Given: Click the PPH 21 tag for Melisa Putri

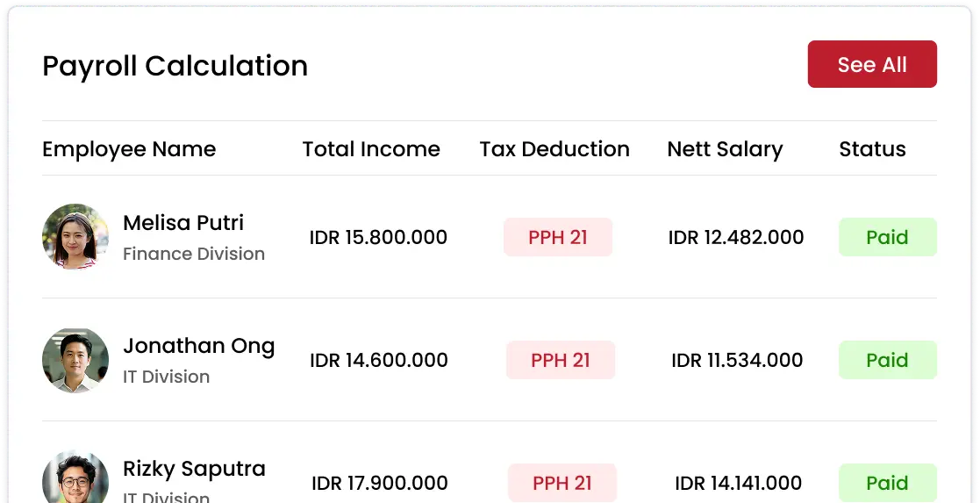Looking at the screenshot, I should click(x=558, y=237).
